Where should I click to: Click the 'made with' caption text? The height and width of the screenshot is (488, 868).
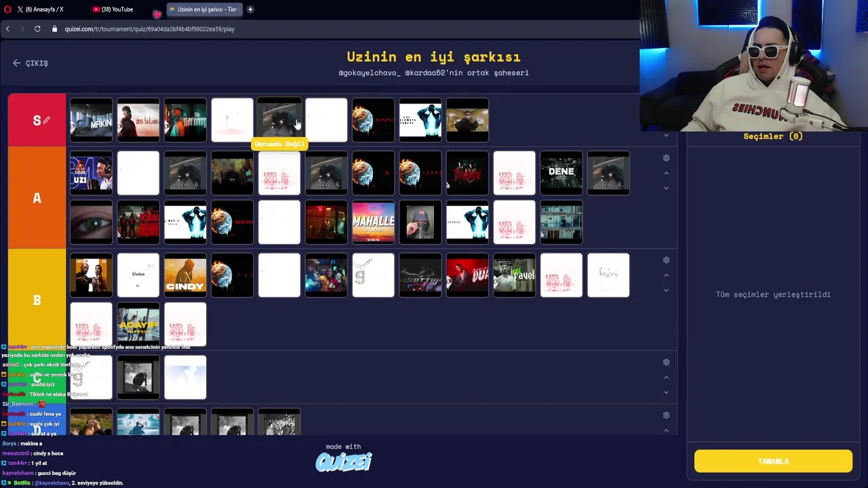coord(343,447)
